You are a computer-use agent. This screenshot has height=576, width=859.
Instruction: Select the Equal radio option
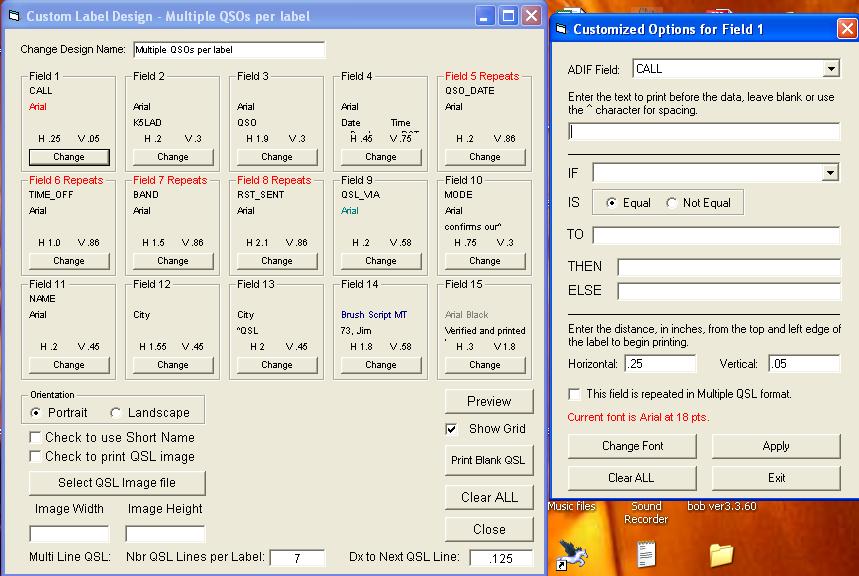[x=611, y=203]
